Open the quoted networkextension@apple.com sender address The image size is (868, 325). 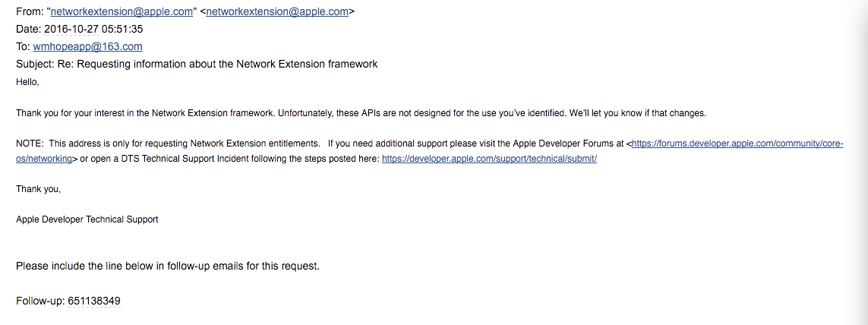[122, 11]
